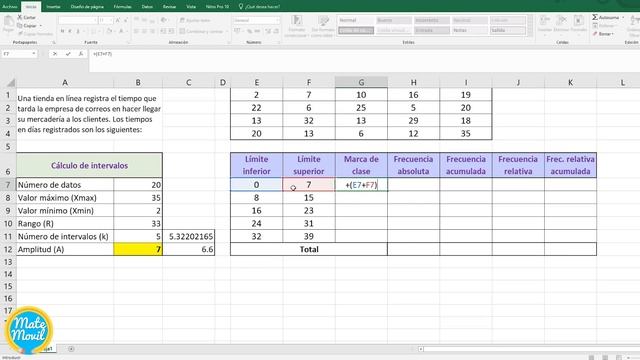640x360 pixels.
Task: Select the yellow Amplitud cell B12
Action: tap(138, 249)
